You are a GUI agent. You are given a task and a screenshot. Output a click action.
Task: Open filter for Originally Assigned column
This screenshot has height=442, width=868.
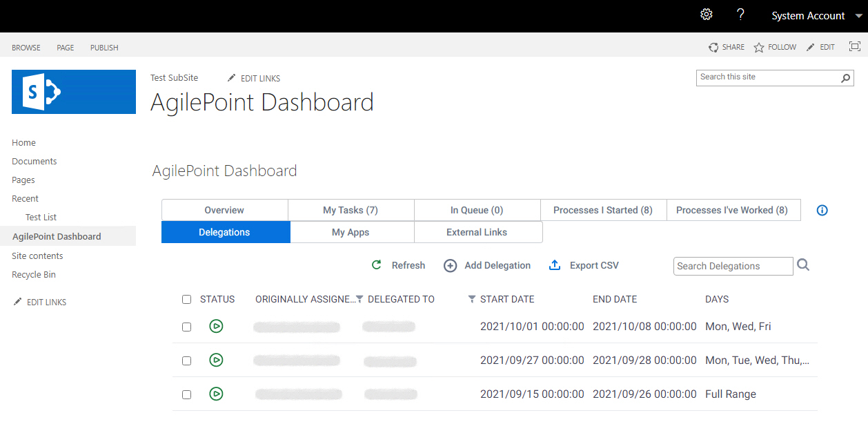point(359,299)
